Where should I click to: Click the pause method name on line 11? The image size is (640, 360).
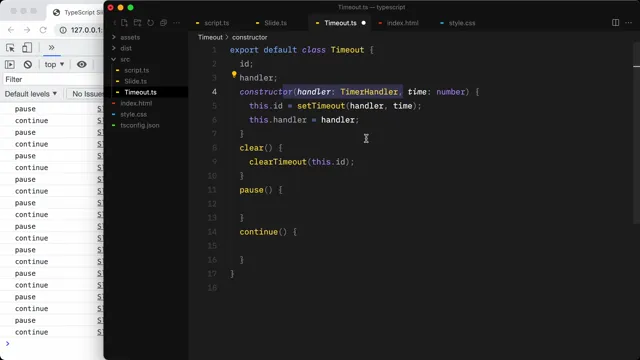251,190
